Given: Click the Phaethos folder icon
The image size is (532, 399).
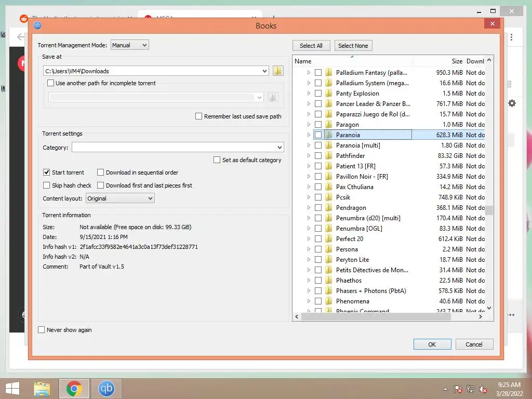Looking at the screenshot, I should click(x=328, y=281).
